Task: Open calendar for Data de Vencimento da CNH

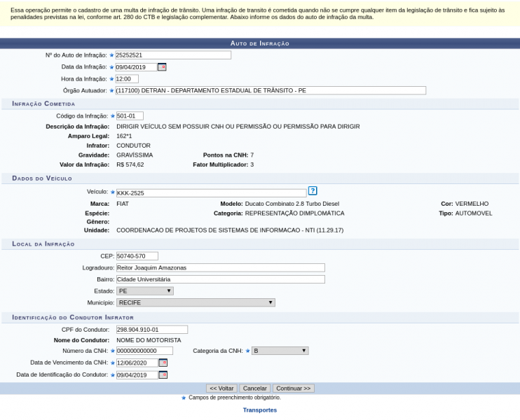Action: click(x=163, y=363)
